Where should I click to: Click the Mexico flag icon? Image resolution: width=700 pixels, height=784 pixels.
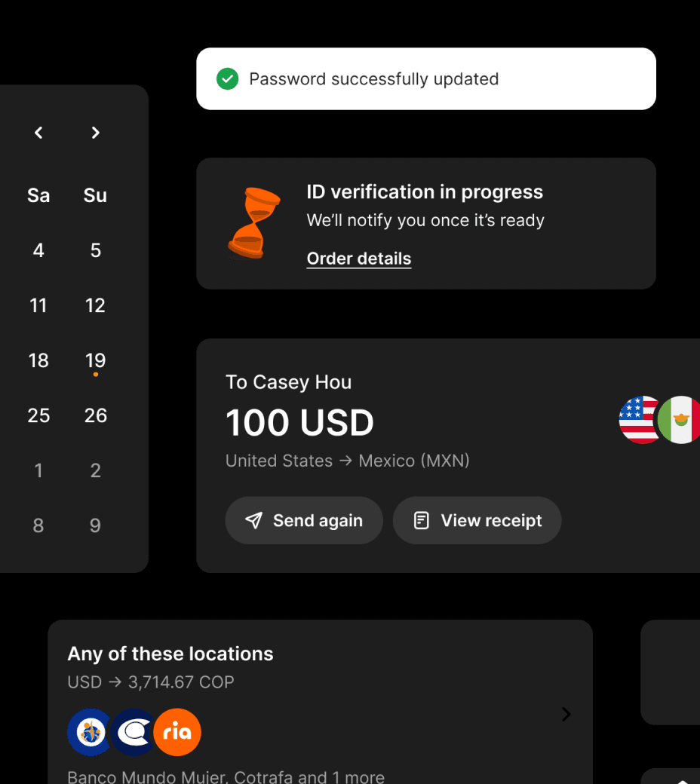point(681,420)
